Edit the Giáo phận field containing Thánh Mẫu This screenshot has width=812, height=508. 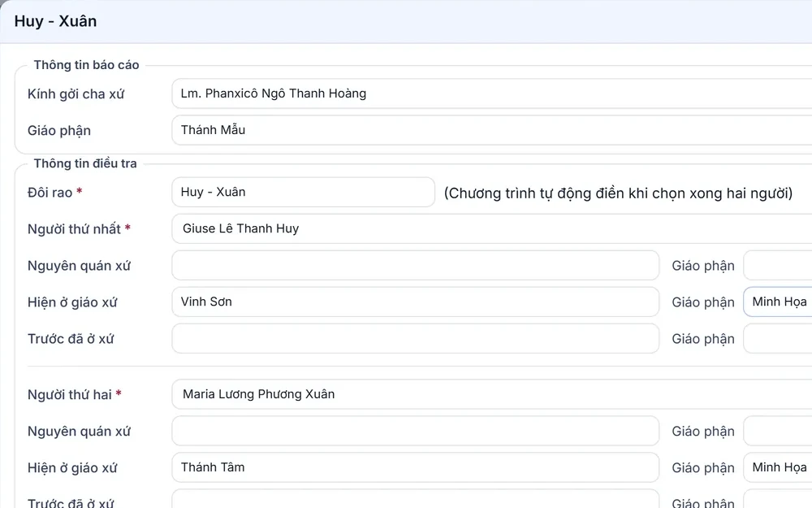tap(492, 130)
